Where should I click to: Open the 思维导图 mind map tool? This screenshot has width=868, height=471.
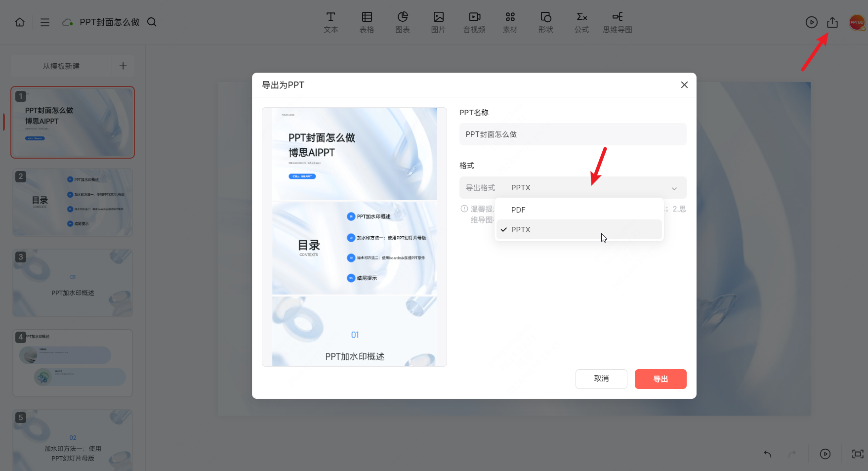[617, 22]
